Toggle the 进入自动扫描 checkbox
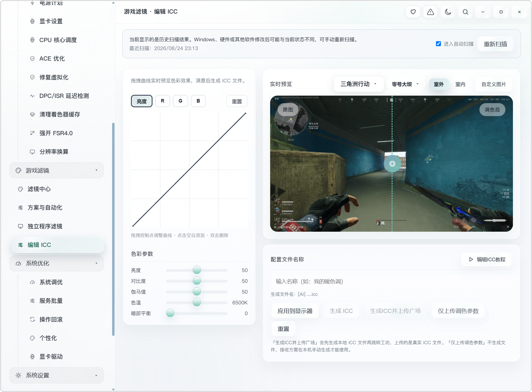Screen dimensions: 532x392 tap(438, 44)
